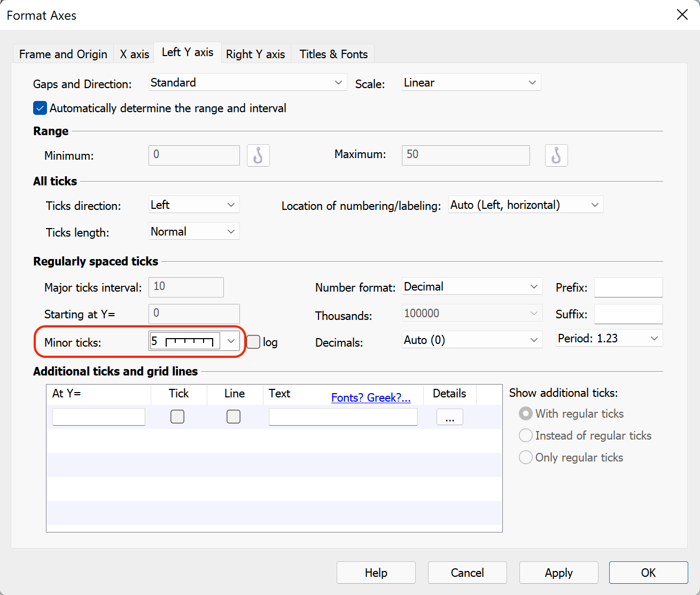Open the Details ellipsis button
Viewport: 700px width, 595px height.
449,417
